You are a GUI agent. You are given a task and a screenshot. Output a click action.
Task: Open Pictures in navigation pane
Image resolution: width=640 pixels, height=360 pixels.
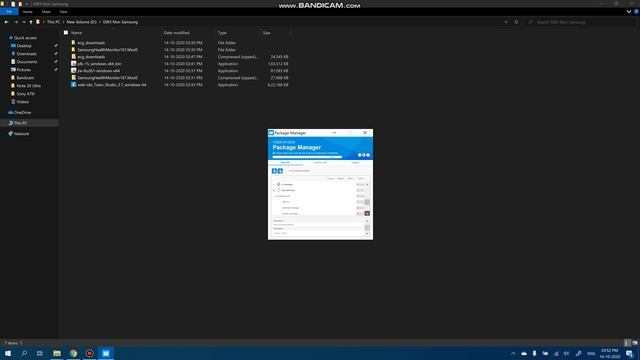23,70
